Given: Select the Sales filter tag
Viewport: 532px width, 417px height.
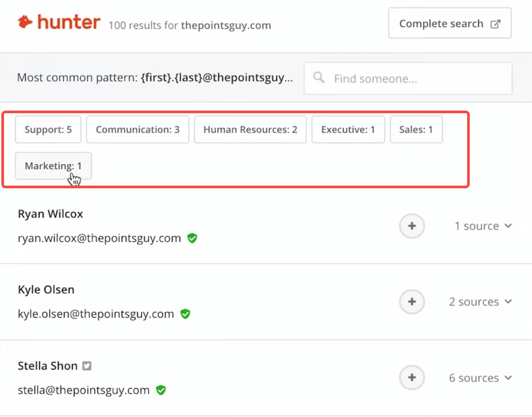Looking at the screenshot, I should coord(416,130).
